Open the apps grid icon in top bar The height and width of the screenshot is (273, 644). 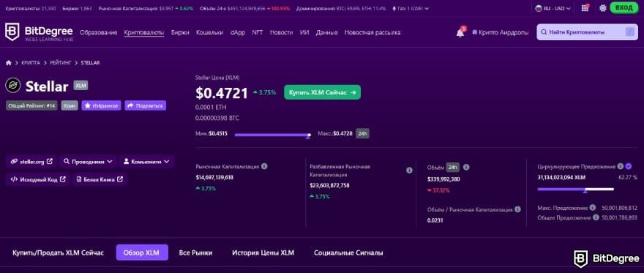pyautogui.click(x=585, y=8)
